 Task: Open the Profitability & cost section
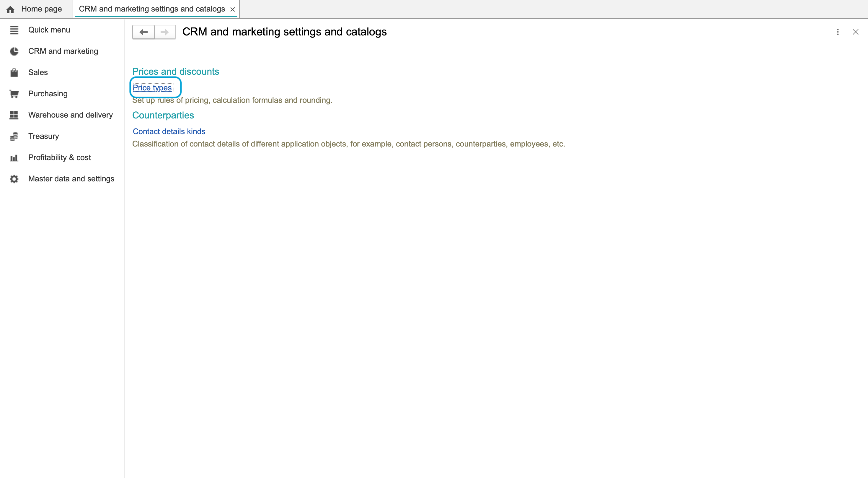click(60, 157)
